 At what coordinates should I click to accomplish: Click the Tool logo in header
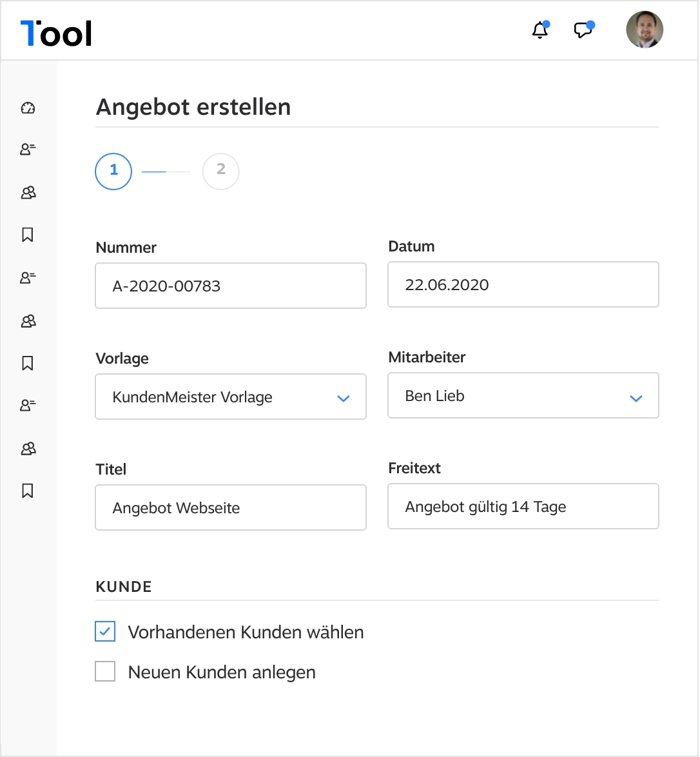tap(56, 33)
